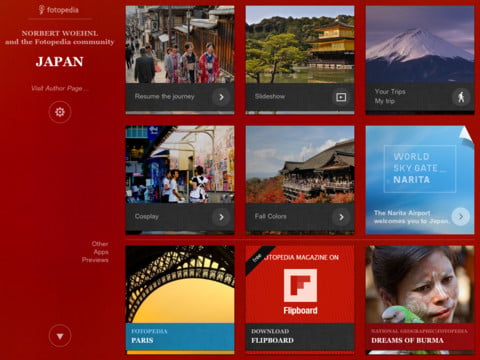Click arrow on Resume the journey
This screenshot has width=480, height=360.
221,97
